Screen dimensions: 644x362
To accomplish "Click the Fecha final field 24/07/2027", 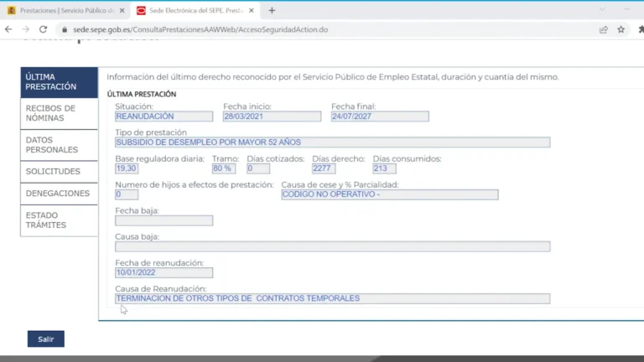I will tap(380, 116).
